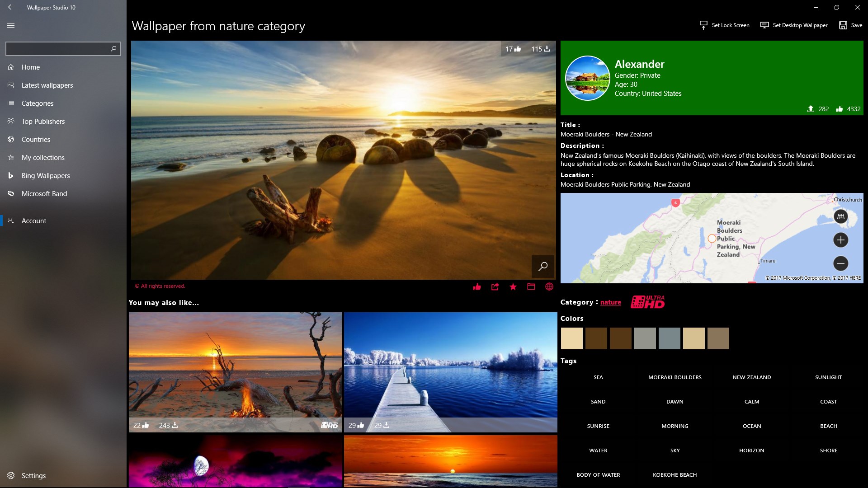Image resolution: width=868 pixels, height=488 pixels.
Task: Like the wallpaper using the thumbs-up icon
Action: 477,286
